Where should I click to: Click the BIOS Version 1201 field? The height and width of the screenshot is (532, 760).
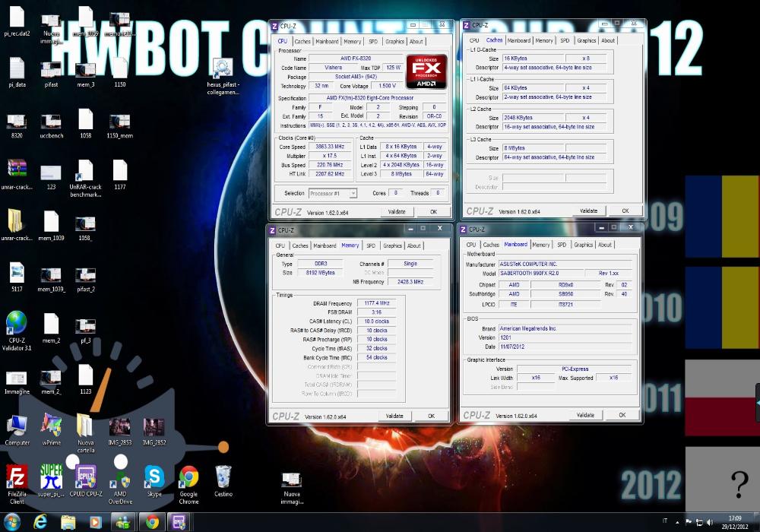[565, 337]
